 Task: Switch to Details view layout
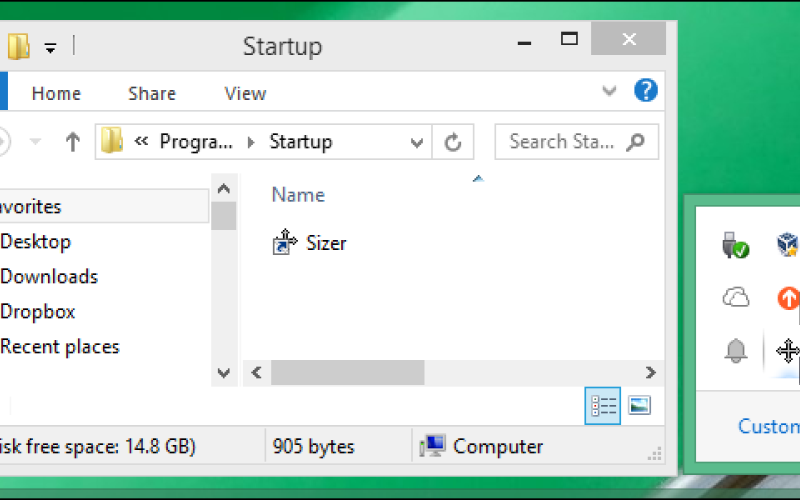604,405
